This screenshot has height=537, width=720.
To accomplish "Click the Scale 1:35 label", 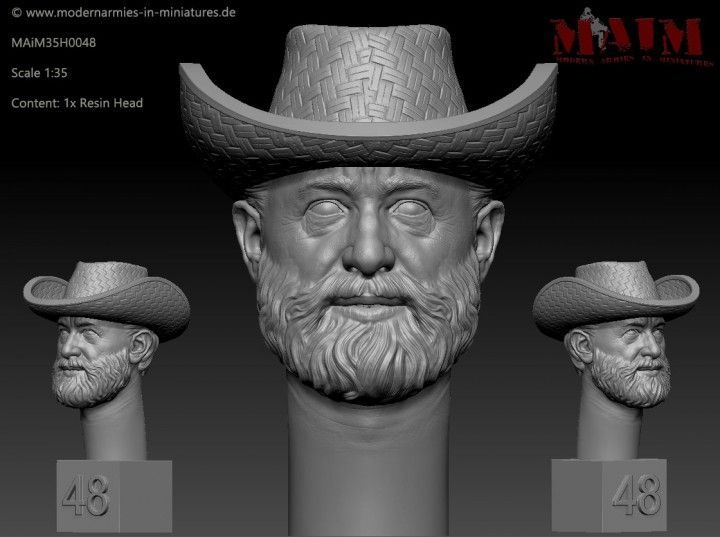I will tap(40, 73).
